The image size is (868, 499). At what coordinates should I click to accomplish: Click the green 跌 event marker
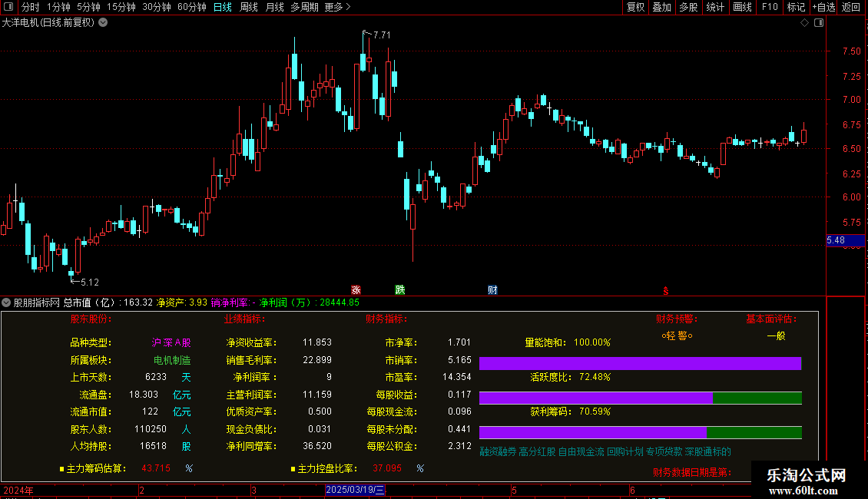tap(399, 290)
